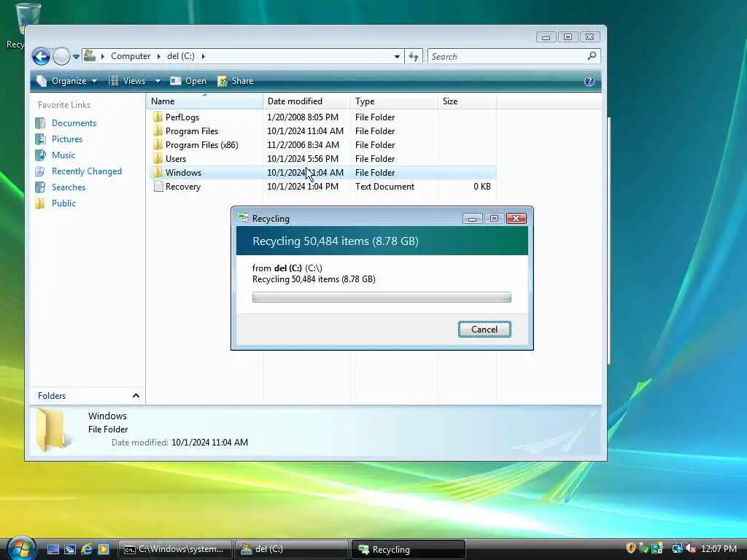Open Recently Changed favorite link
The height and width of the screenshot is (560, 747).
[x=87, y=171]
